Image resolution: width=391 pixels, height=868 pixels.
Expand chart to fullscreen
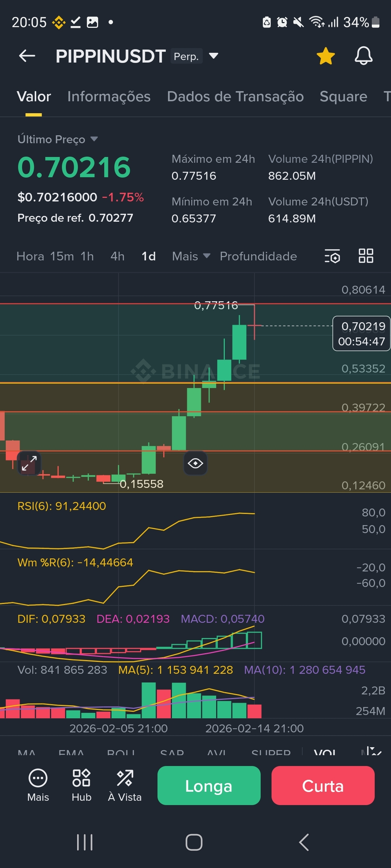(x=29, y=463)
